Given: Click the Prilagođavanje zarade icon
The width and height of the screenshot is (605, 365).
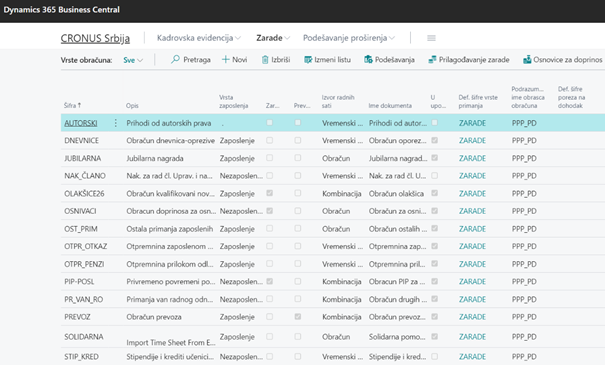Looking at the screenshot, I should 432,59.
